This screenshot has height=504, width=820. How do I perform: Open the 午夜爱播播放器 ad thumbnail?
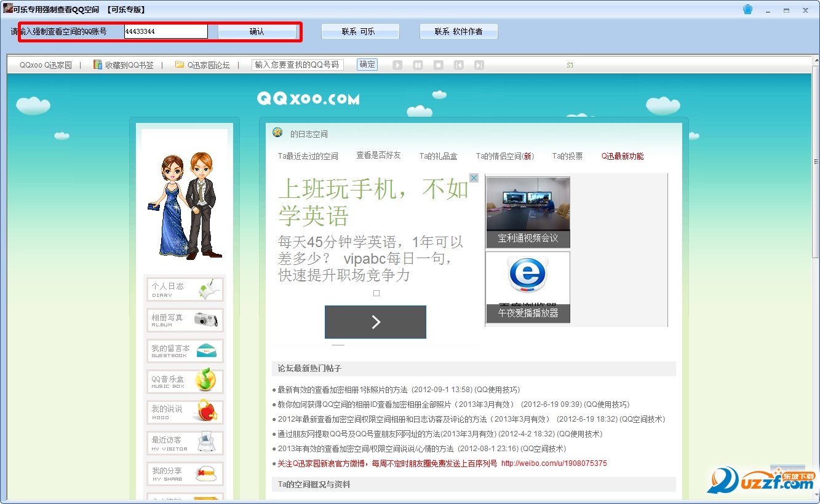click(x=528, y=287)
